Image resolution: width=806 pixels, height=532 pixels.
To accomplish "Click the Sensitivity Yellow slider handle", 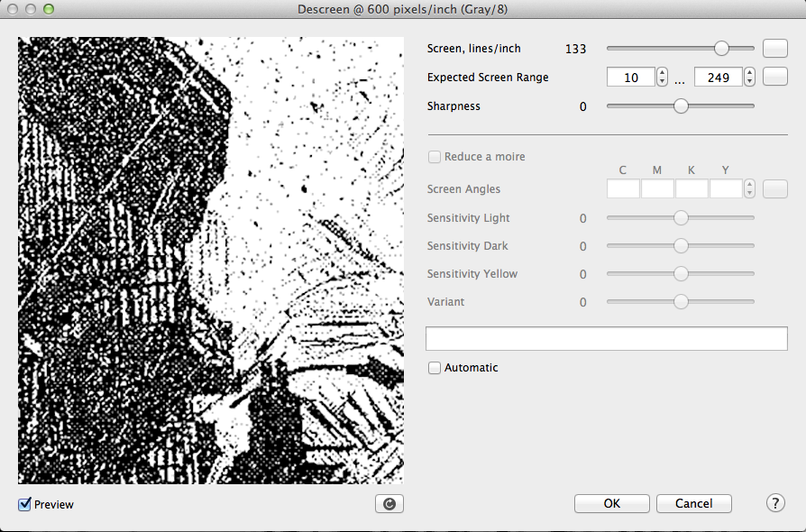I will tap(681, 273).
